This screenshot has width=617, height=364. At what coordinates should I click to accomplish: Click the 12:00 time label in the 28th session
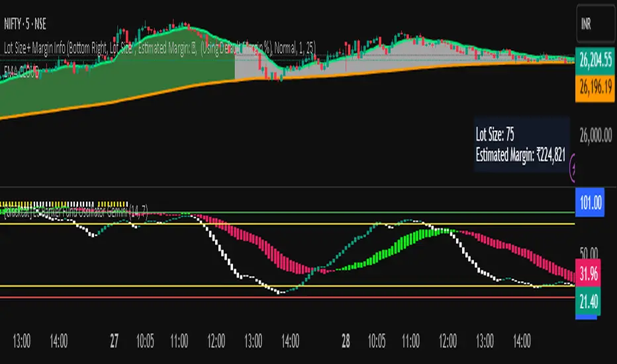pyautogui.click(x=448, y=341)
